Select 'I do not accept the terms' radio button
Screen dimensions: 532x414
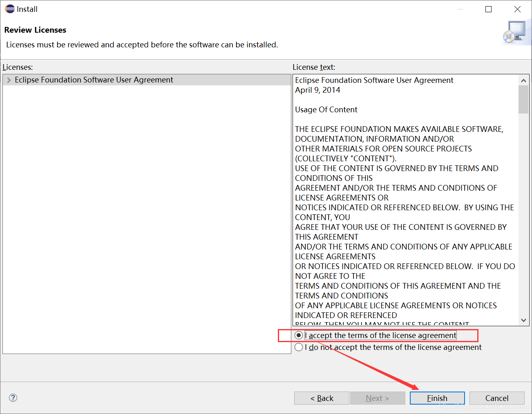(299, 347)
